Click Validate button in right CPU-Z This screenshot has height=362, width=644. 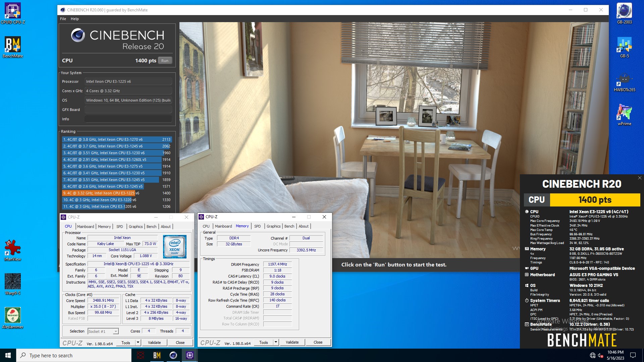(292, 342)
